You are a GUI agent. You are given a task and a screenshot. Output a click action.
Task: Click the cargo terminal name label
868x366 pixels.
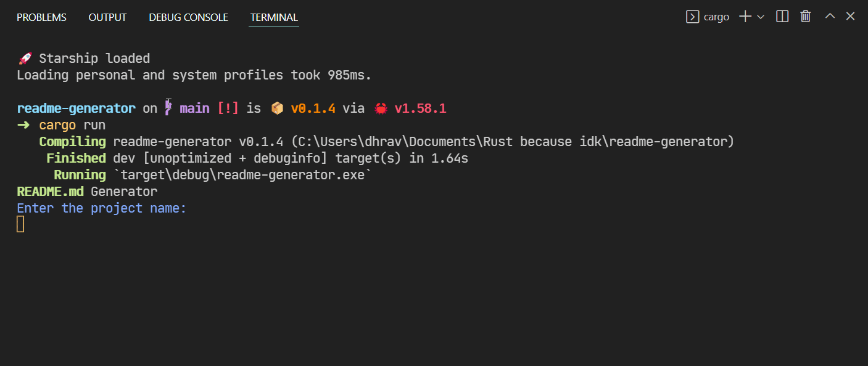(717, 17)
